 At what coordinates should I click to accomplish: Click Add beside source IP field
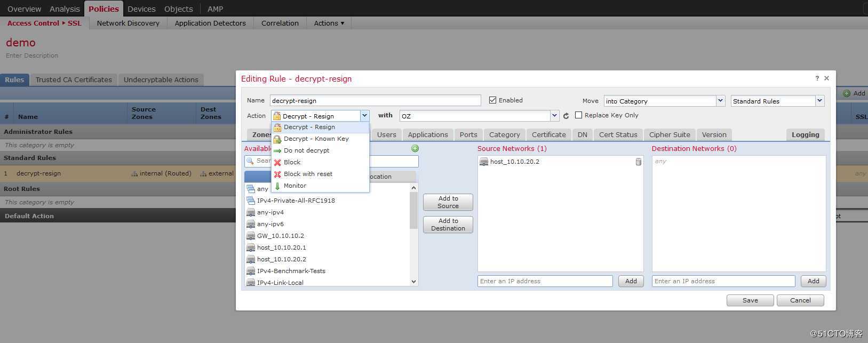[x=631, y=281]
